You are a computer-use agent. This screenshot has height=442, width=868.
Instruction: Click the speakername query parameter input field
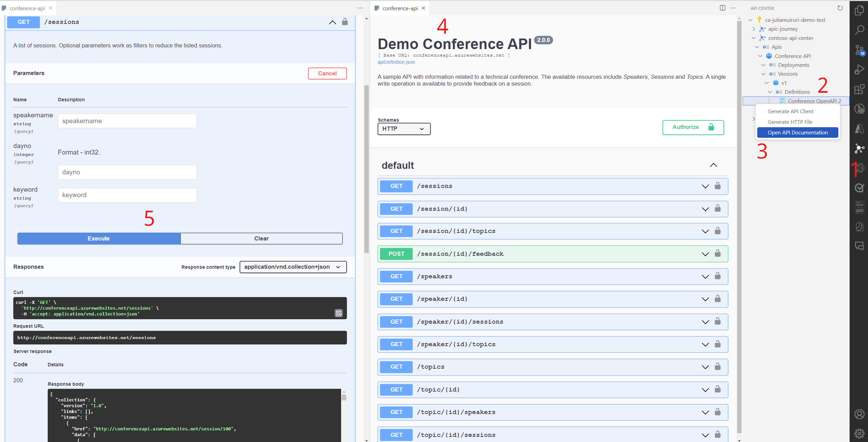coord(127,121)
